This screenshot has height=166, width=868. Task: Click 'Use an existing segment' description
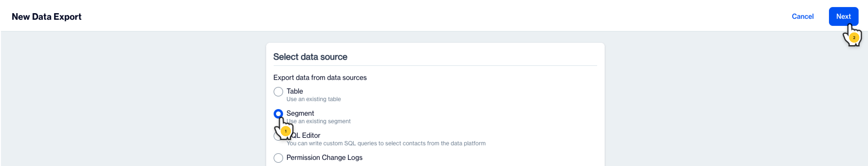tap(322, 121)
